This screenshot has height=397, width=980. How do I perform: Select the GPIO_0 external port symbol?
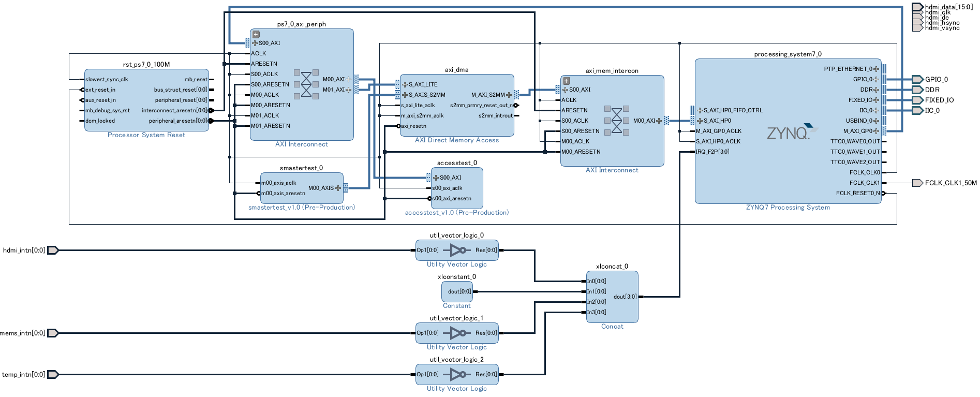[917, 79]
